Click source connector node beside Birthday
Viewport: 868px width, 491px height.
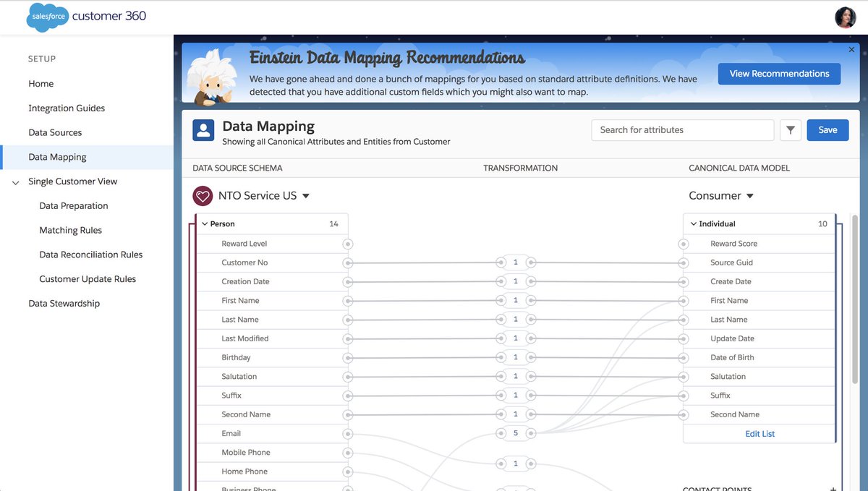[x=348, y=357]
